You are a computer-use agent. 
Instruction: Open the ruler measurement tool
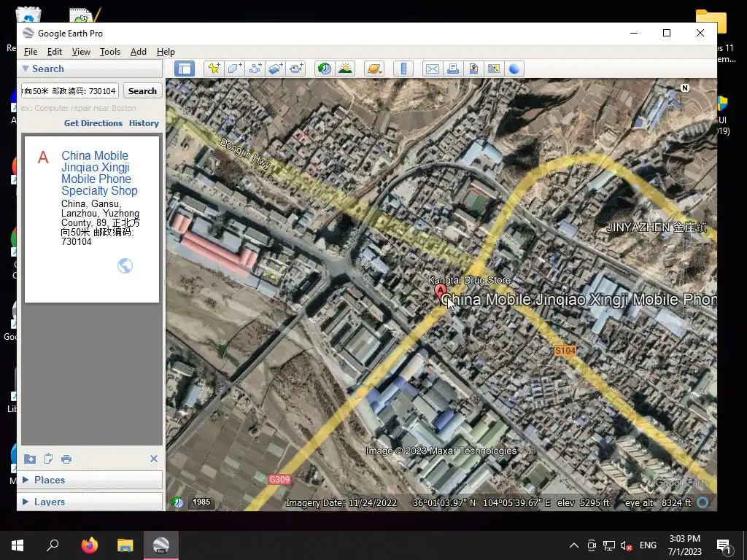tap(403, 69)
